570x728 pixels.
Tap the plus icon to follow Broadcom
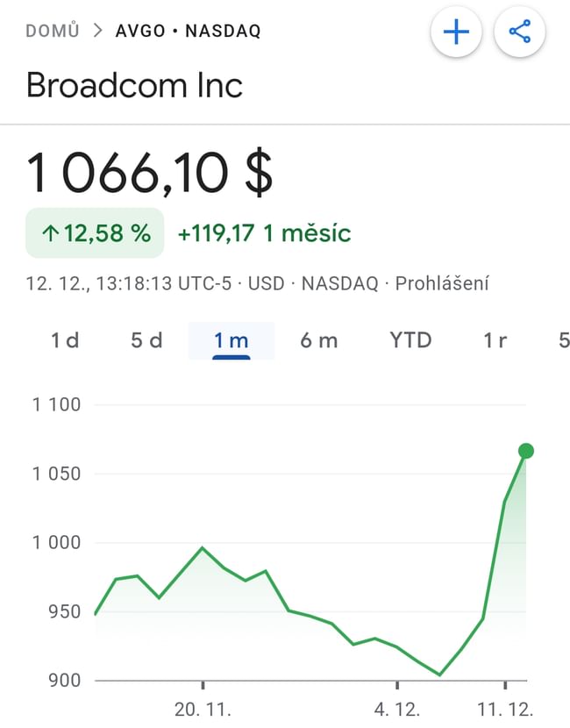[456, 33]
